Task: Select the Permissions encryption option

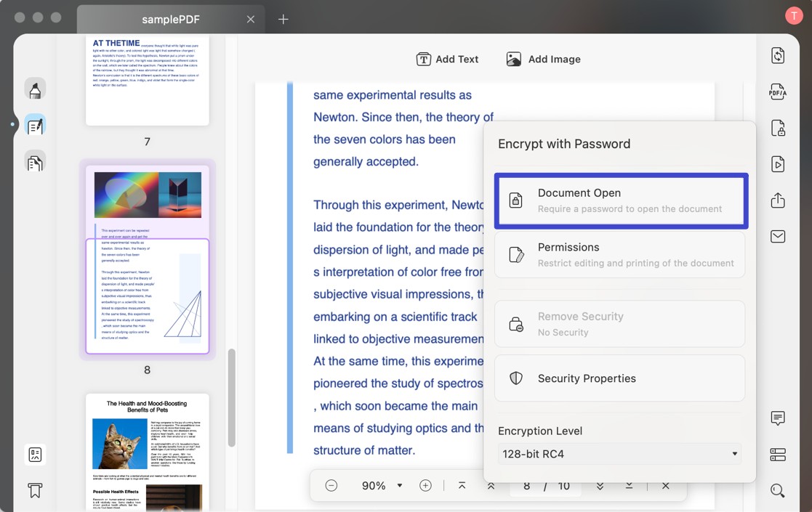Action: point(619,254)
